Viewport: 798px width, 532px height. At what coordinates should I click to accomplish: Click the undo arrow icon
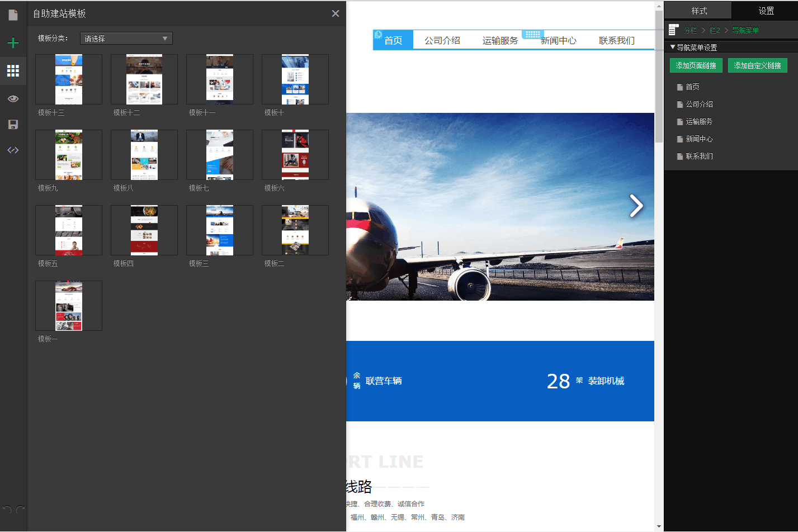tap(7, 509)
